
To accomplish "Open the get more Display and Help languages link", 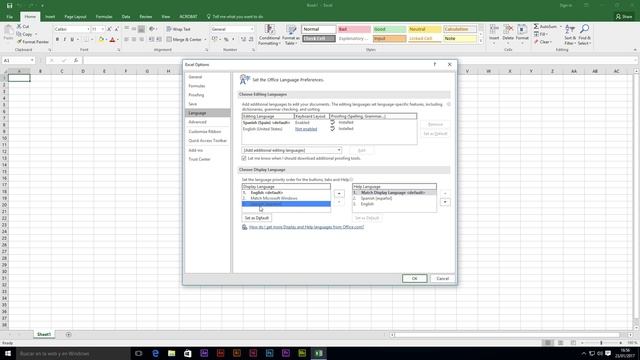I will tap(306, 227).
